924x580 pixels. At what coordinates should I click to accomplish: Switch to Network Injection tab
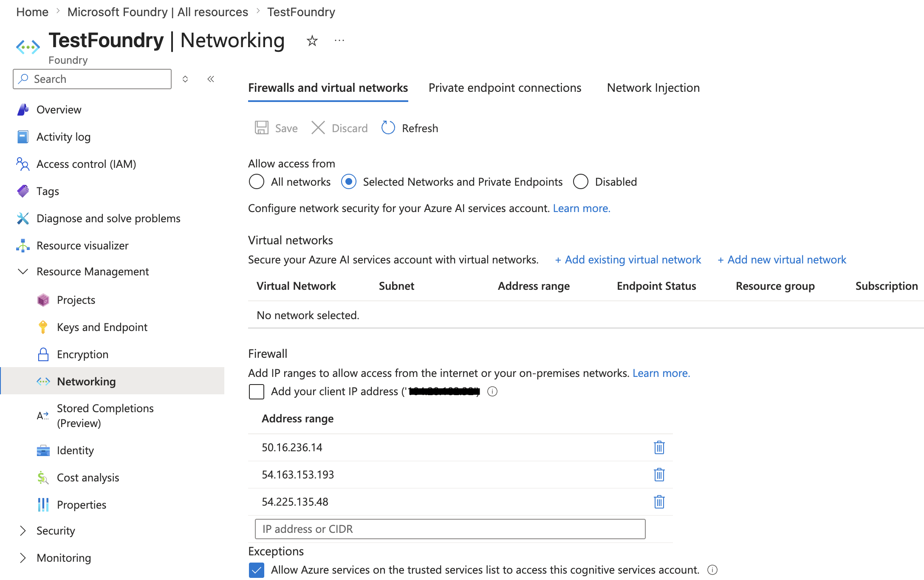point(653,88)
